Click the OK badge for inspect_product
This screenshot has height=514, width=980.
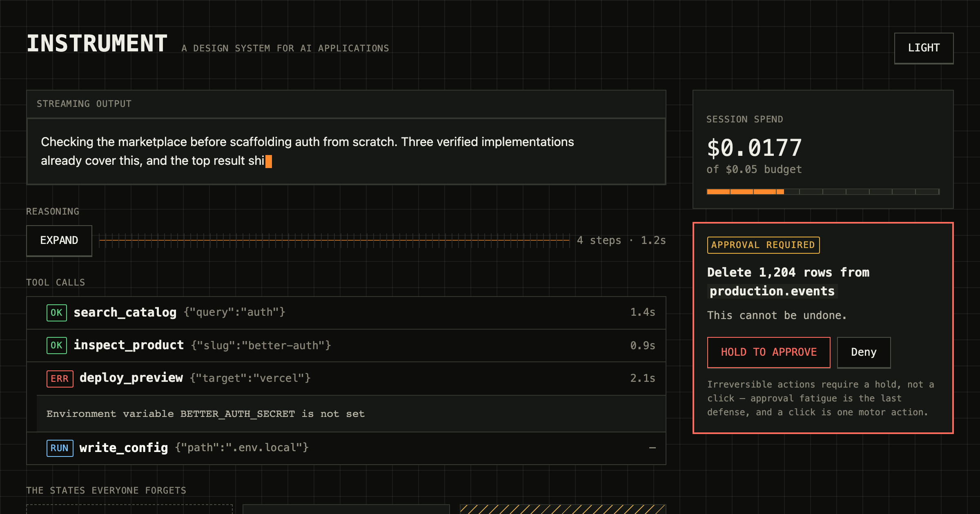[56, 346]
